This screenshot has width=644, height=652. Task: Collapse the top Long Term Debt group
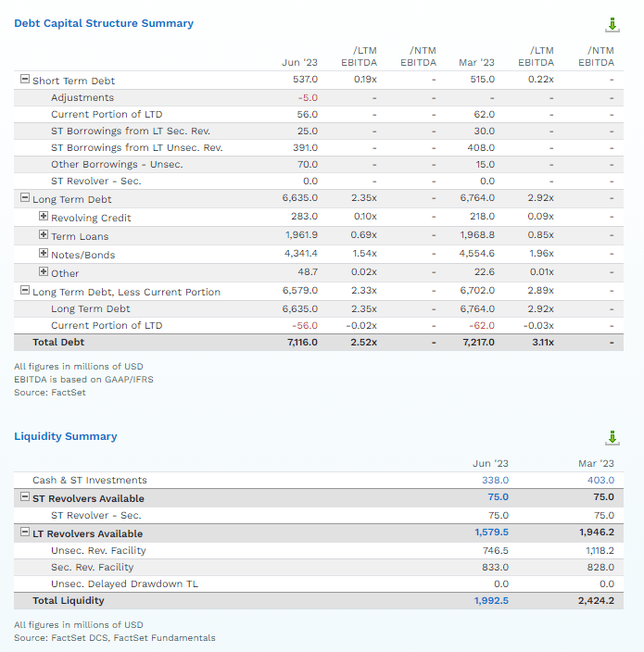(25, 197)
